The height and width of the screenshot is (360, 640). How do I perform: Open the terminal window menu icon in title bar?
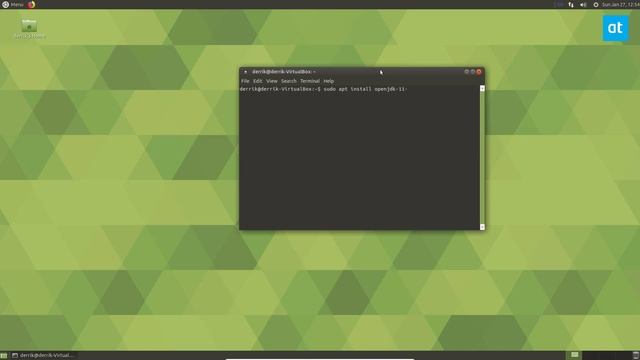pyautogui.click(x=245, y=72)
